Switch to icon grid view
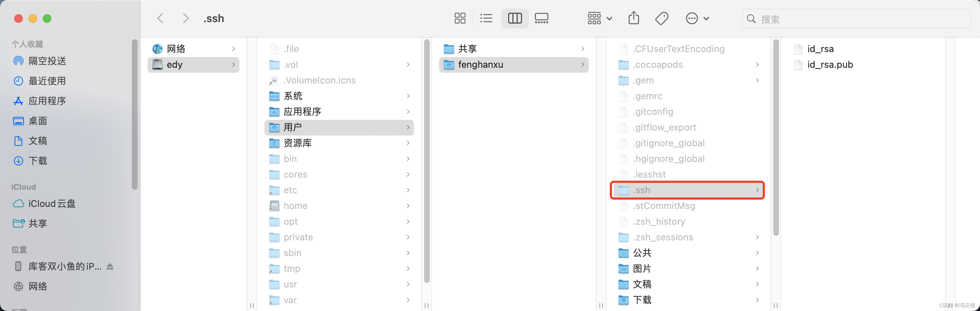The height and width of the screenshot is (311, 980). point(460,18)
